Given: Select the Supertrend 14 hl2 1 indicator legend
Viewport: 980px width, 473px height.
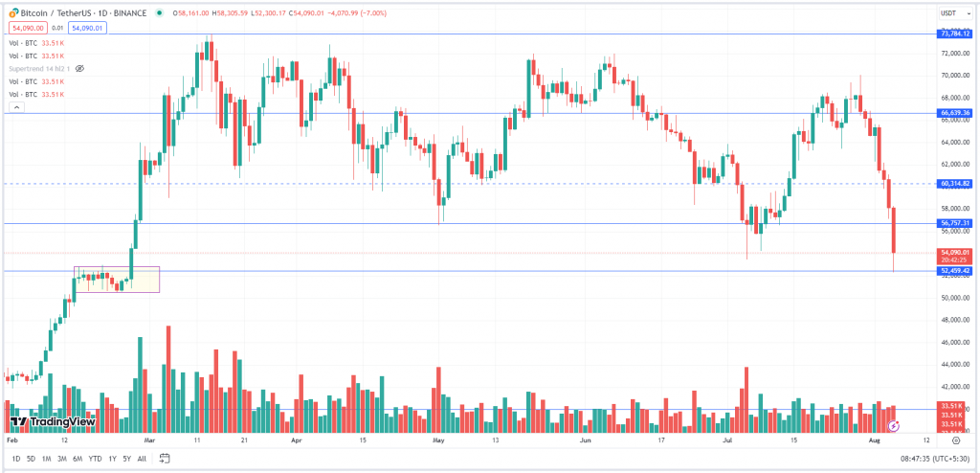Looking at the screenshot, I should coord(38,69).
